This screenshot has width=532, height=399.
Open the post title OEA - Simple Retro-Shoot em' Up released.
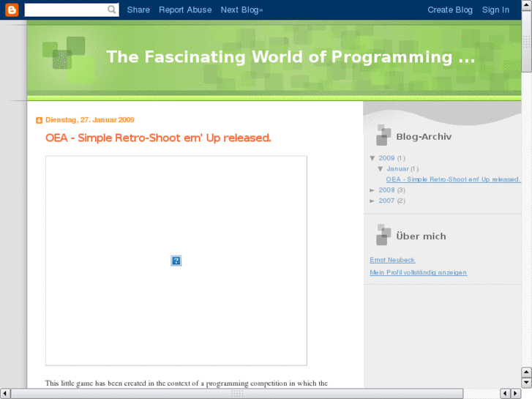tap(158, 138)
